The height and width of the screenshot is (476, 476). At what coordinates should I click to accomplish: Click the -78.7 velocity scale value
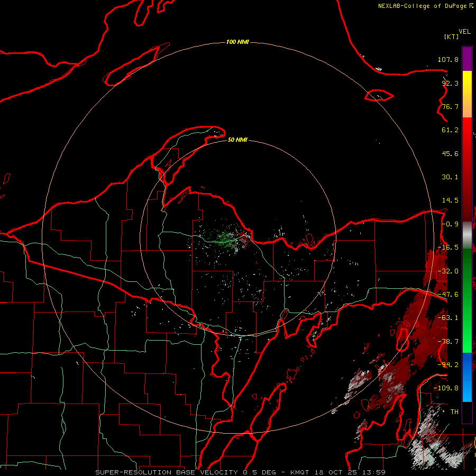point(448,342)
